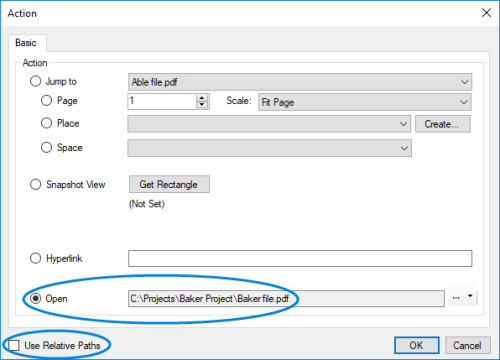
Task: Select the Place radio option
Action: [46, 123]
